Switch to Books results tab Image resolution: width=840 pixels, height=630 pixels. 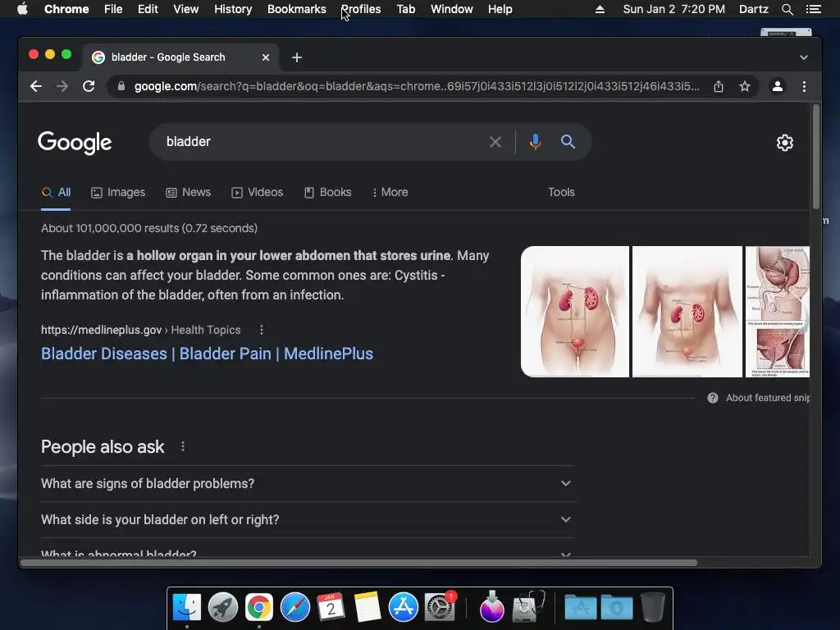pyautogui.click(x=328, y=192)
